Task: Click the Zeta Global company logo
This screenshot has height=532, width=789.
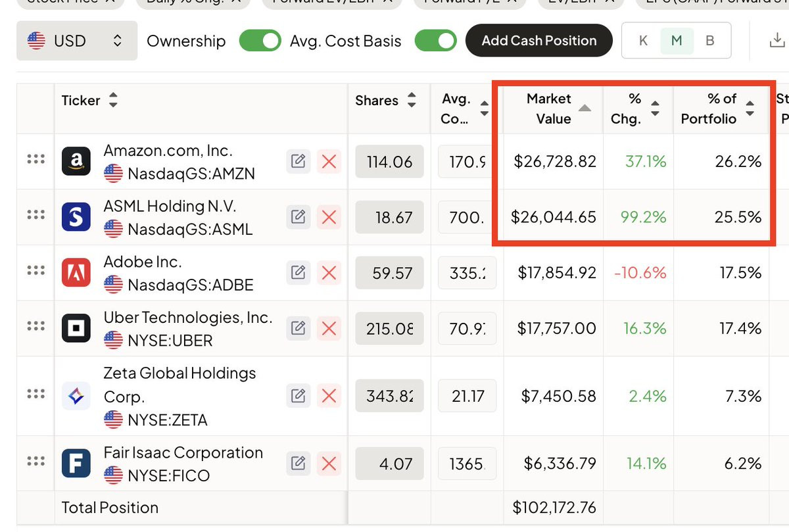Action: (x=76, y=396)
